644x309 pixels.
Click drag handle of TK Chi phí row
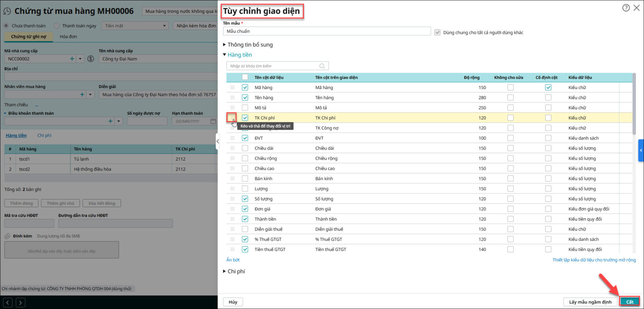232,118
